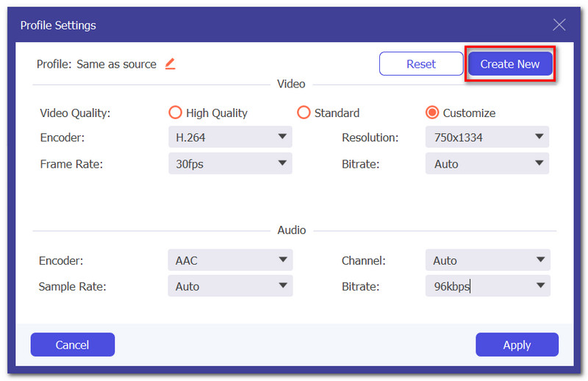
Task: Open the audio Encoder AAC dropdown
Action: point(230,260)
